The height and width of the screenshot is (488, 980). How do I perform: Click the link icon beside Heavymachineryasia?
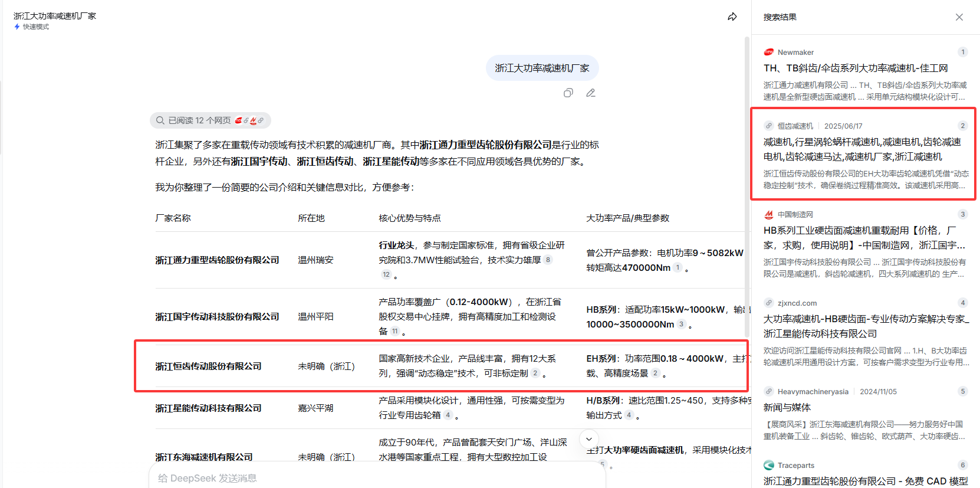769,391
